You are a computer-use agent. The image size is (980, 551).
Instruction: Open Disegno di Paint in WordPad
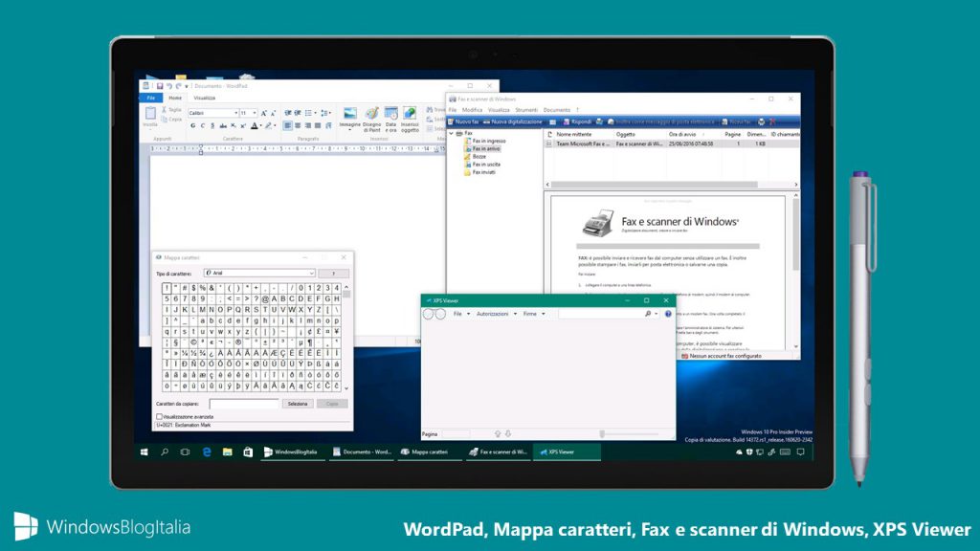(x=372, y=119)
